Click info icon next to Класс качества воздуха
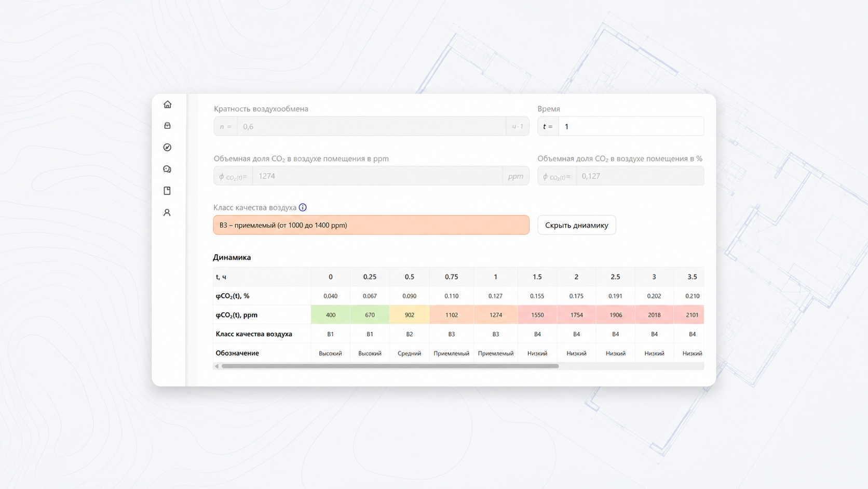The height and width of the screenshot is (489, 868). [x=303, y=207]
